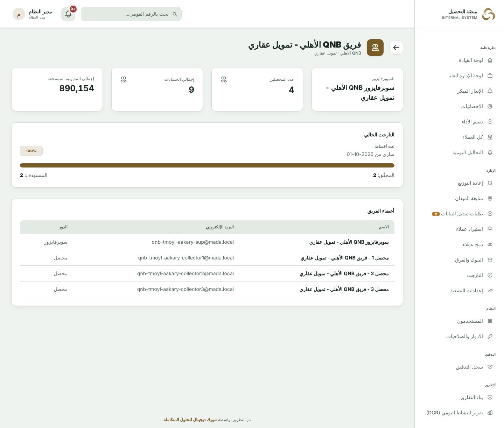Click the merge icon next to دمج عملاء
504x428 pixels.
tap(490, 244)
